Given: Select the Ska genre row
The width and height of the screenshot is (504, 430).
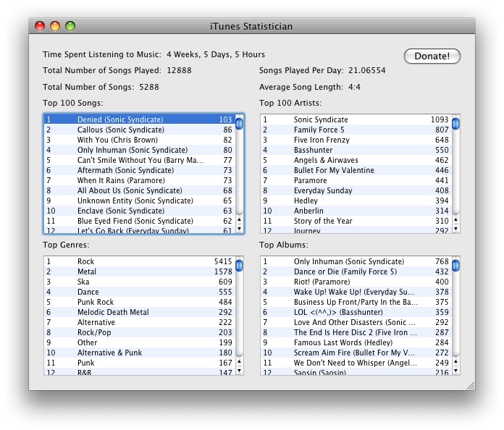Looking at the screenshot, I should pos(140,282).
